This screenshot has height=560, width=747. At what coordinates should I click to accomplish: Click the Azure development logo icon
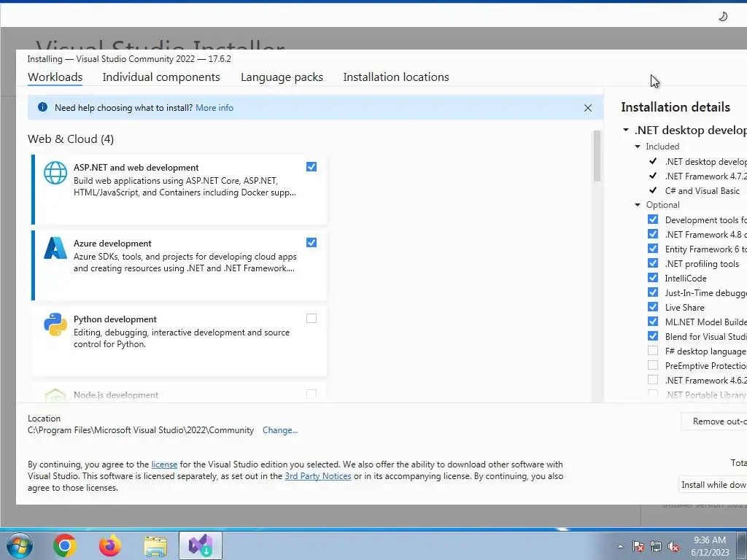pos(55,248)
